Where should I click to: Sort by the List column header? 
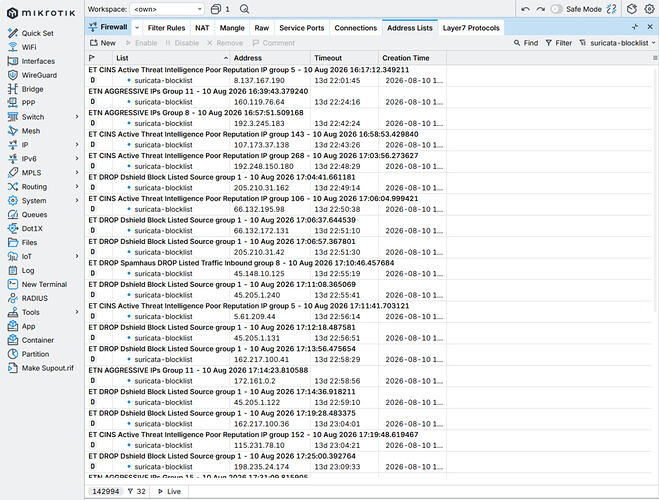(171, 58)
